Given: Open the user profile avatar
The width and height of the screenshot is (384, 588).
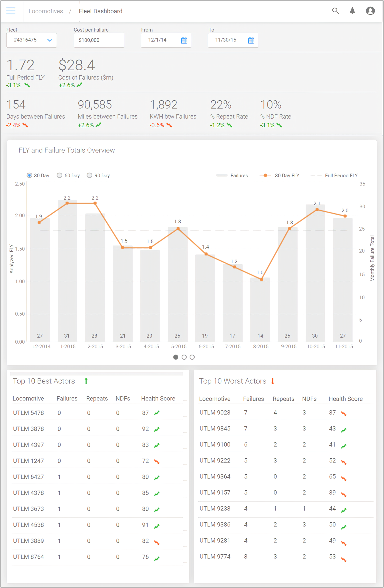Looking at the screenshot, I should 370,11.
